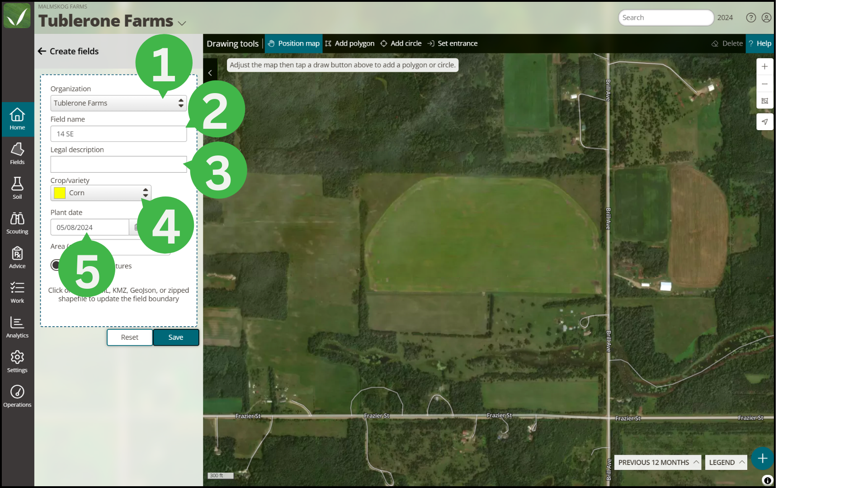The width and height of the screenshot is (868, 488).
Task: Expand the Legend panel
Action: (726, 462)
